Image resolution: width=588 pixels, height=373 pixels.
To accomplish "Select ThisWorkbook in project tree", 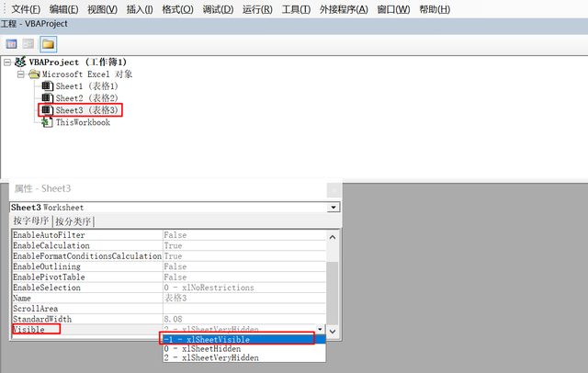I will tap(83, 122).
